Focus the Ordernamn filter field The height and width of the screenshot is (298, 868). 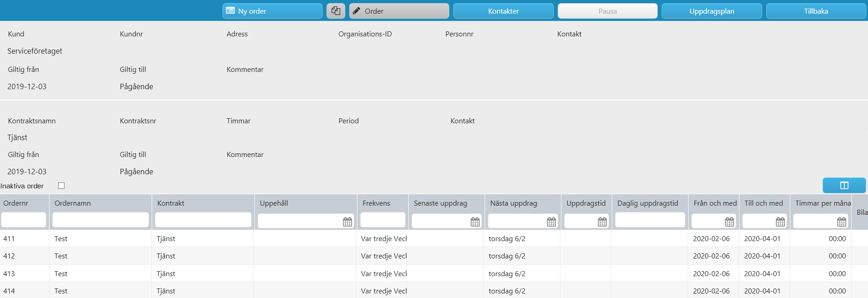tap(100, 220)
